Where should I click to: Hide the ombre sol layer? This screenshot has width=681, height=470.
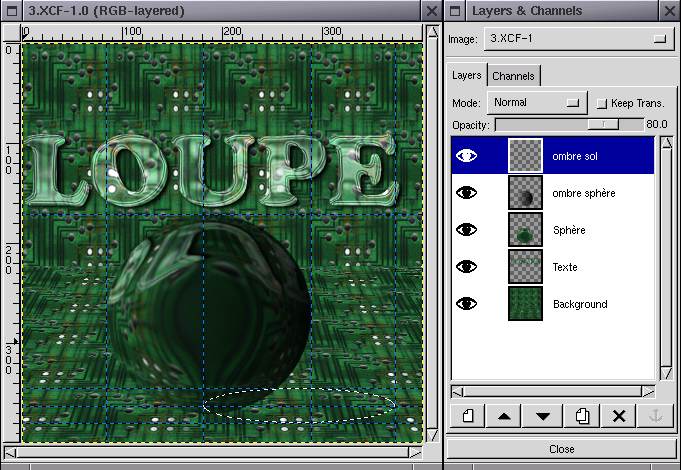[x=467, y=156]
